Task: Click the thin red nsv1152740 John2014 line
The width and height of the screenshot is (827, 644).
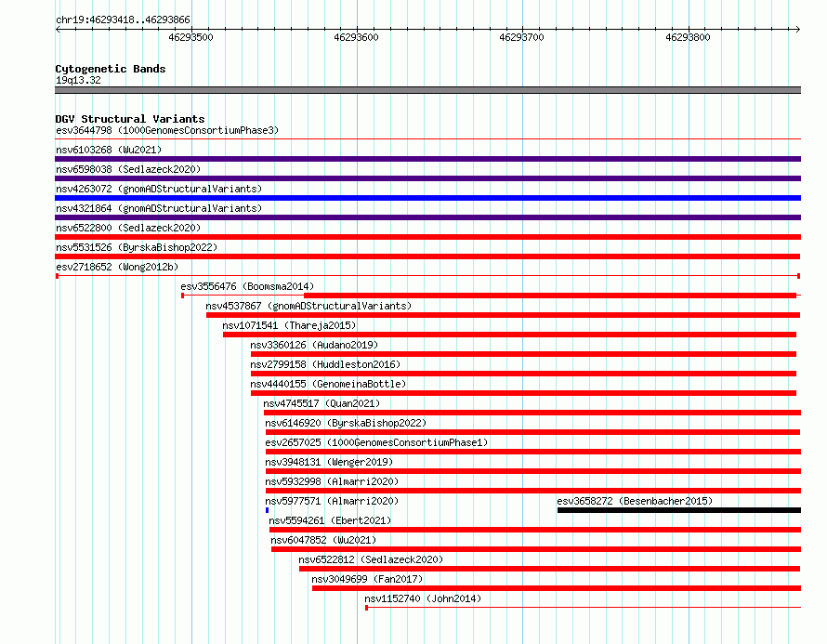Action: (584, 608)
